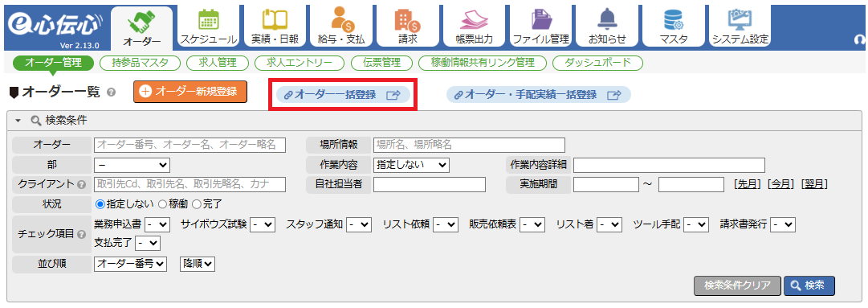Image resolution: width=868 pixels, height=308 pixels.
Task: Open the 帳票出力 tab
Action: pyautogui.click(x=474, y=27)
